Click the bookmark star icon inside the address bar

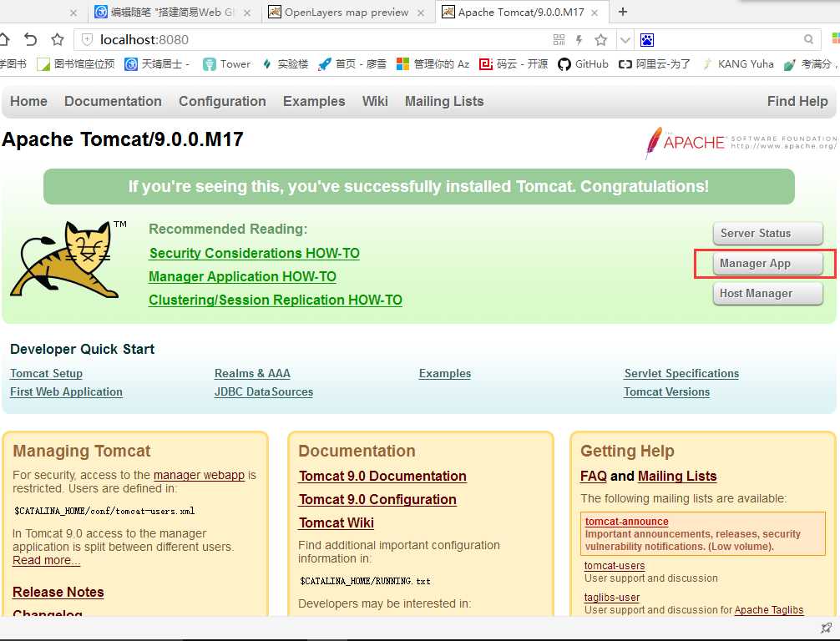click(x=601, y=39)
